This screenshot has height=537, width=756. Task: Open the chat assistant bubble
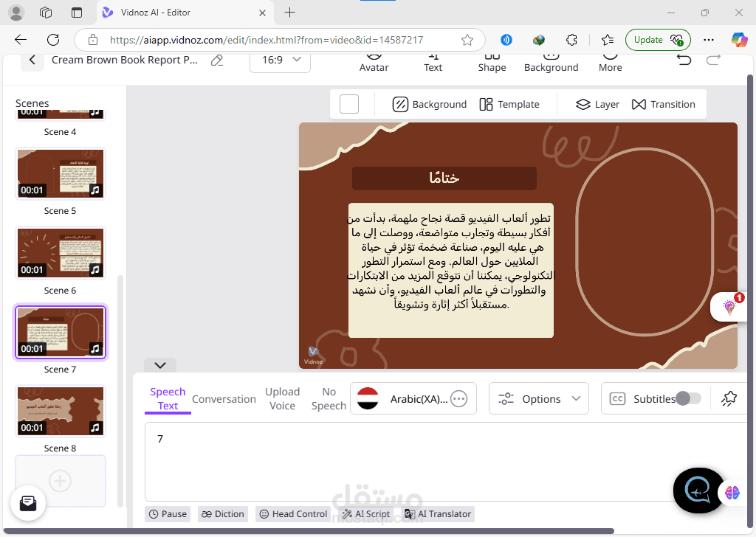tap(698, 491)
